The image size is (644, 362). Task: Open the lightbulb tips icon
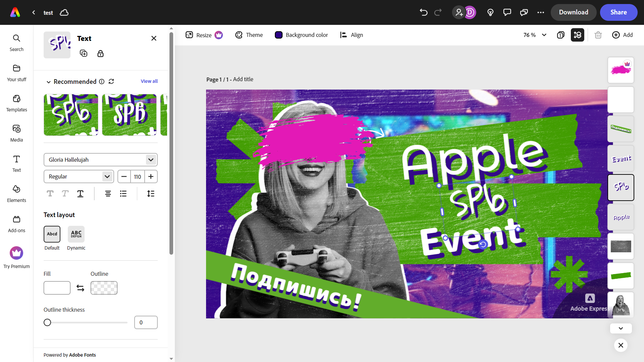point(490,12)
